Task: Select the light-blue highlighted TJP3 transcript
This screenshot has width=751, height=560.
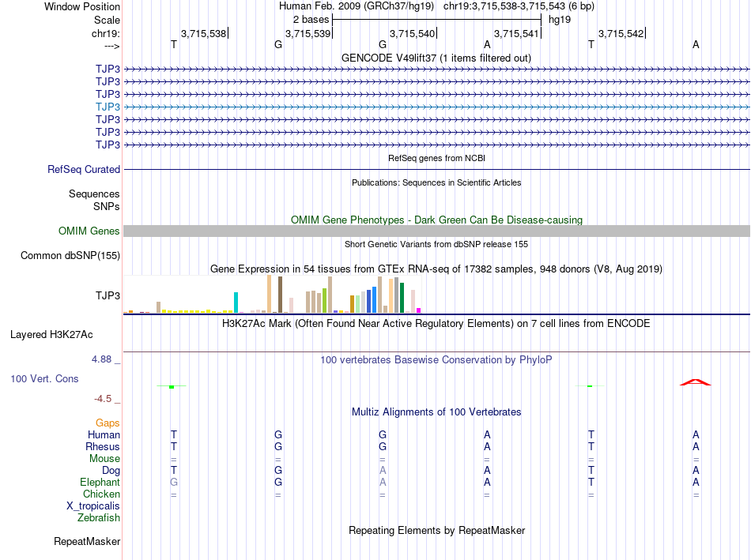Action: point(436,107)
